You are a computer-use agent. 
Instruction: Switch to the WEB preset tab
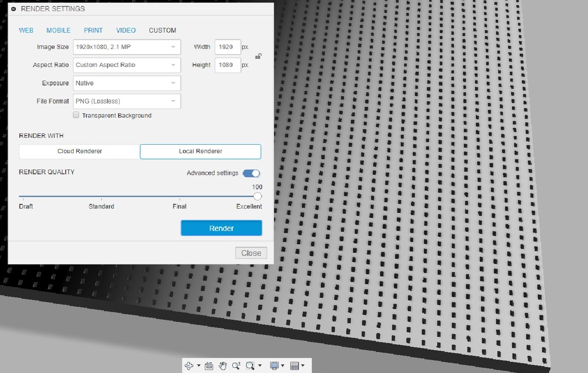coord(26,30)
